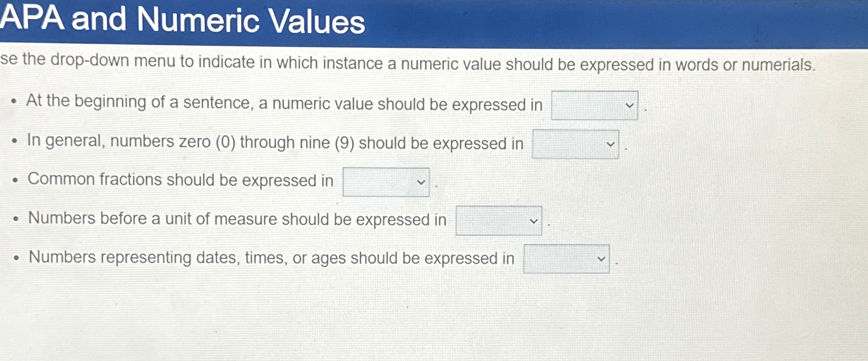
Task: Open the dropdown for dates, times, or ages
Action: point(567,258)
